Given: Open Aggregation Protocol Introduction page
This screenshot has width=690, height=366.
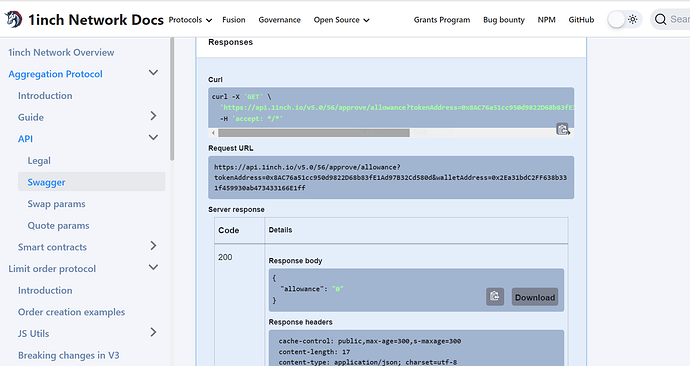Looking at the screenshot, I should [45, 95].
